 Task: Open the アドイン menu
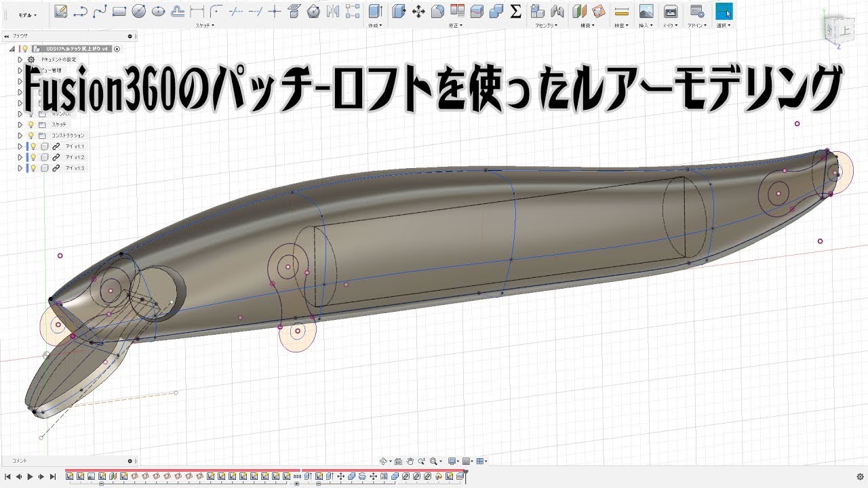(696, 26)
